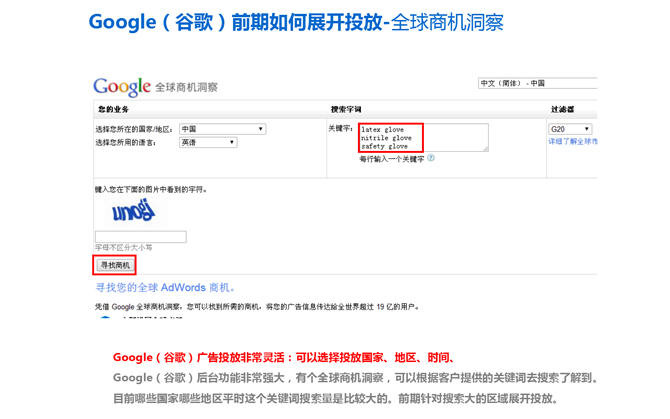Click the keyword line 'nitrile glove'
Image resolution: width=670 pixels, height=419 pixels.
tap(386, 138)
